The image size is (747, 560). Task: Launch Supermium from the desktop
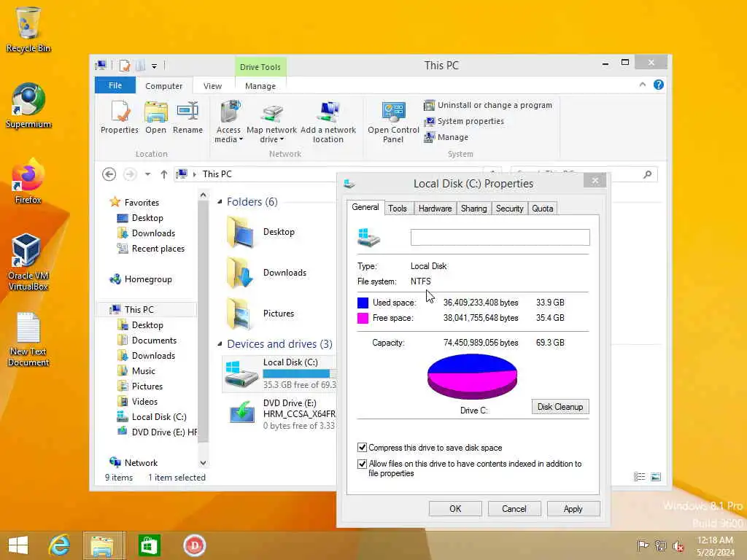pos(28,105)
